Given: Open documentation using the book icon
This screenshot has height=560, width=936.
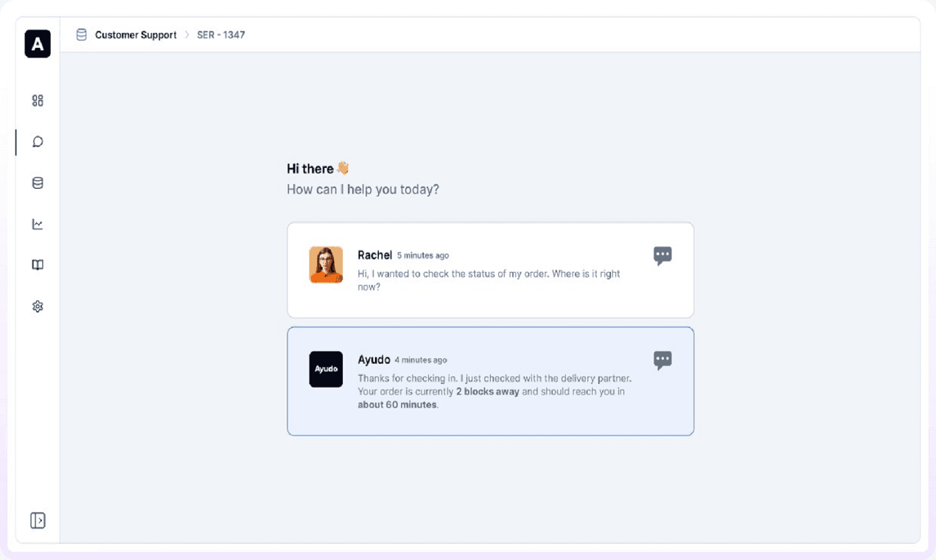Looking at the screenshot, I should tap(37, 265).
